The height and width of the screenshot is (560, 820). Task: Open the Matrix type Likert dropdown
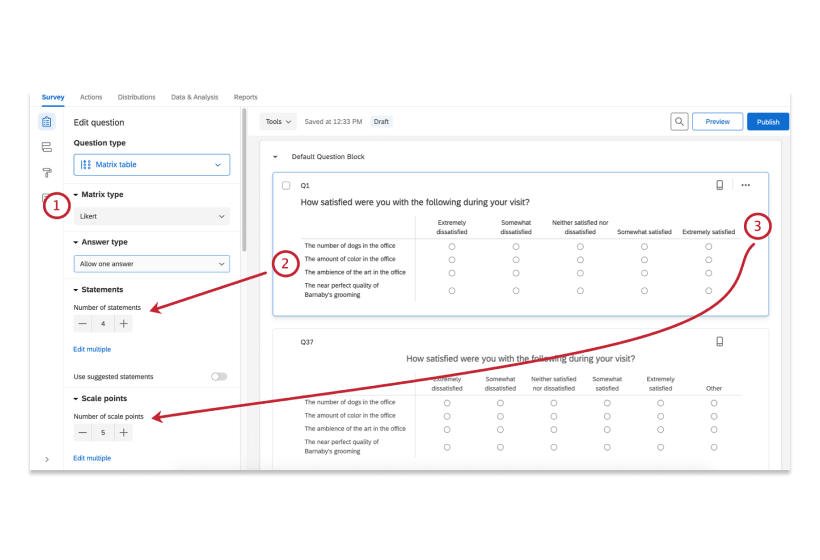[x=152, y=216]
